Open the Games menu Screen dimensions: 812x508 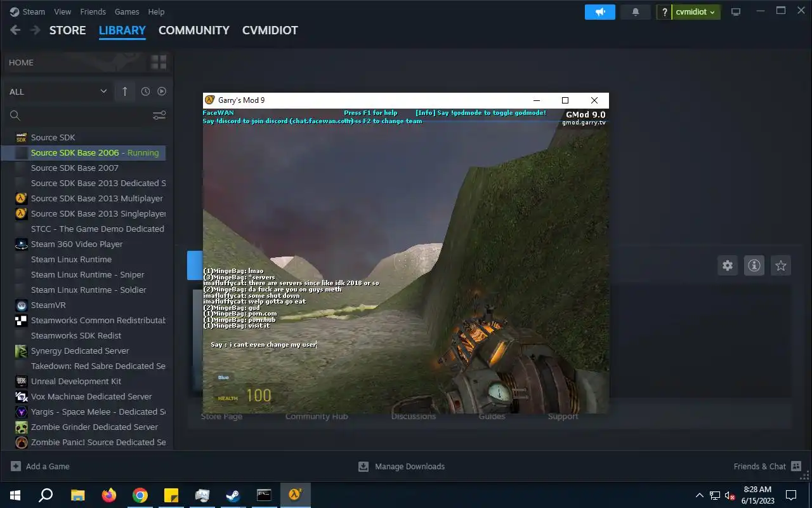point(127,11)
